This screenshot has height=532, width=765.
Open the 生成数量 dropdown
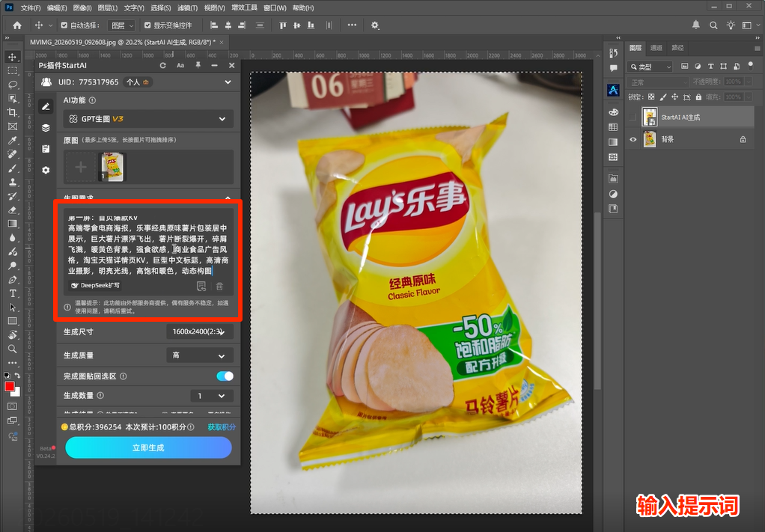212,396
